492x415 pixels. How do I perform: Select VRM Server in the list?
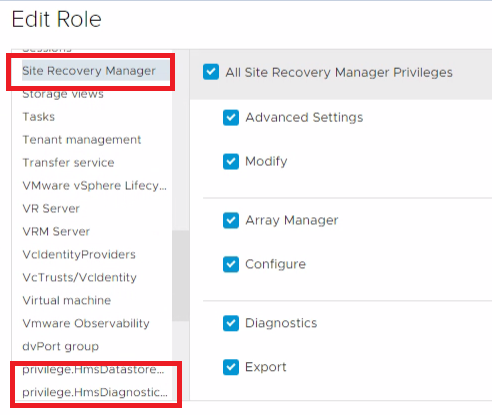[x=56, y=232]
